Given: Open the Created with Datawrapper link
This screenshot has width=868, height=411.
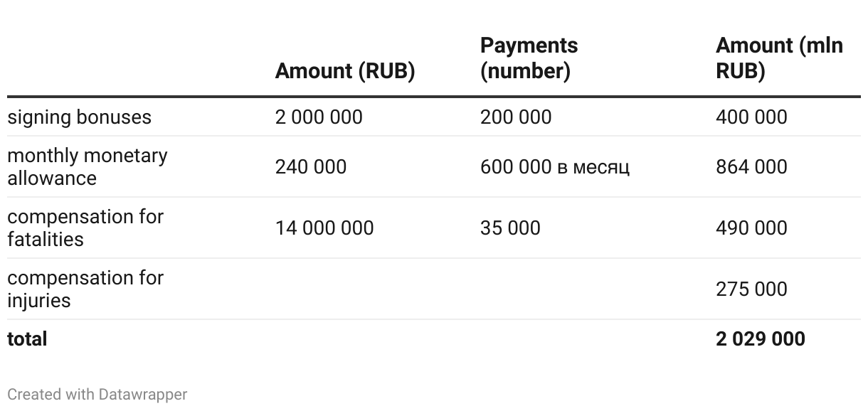Looking at the screenshot, I should coord(97,394).
